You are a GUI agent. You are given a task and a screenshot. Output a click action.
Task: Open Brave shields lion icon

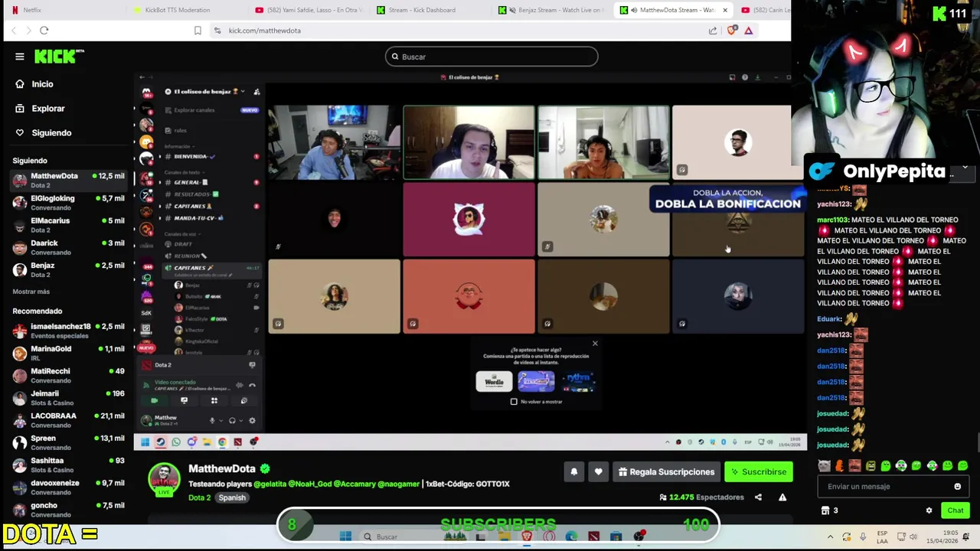(732, 31)
